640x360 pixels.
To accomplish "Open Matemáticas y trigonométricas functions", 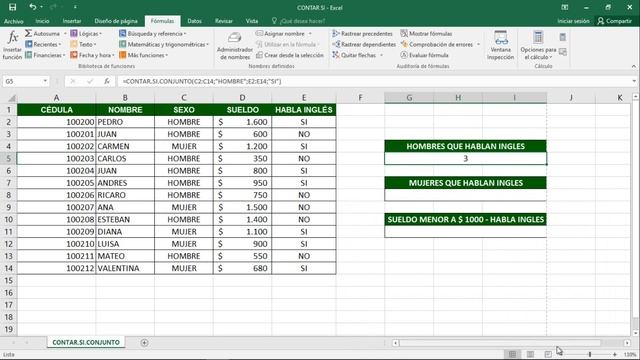I will (164, 44).
